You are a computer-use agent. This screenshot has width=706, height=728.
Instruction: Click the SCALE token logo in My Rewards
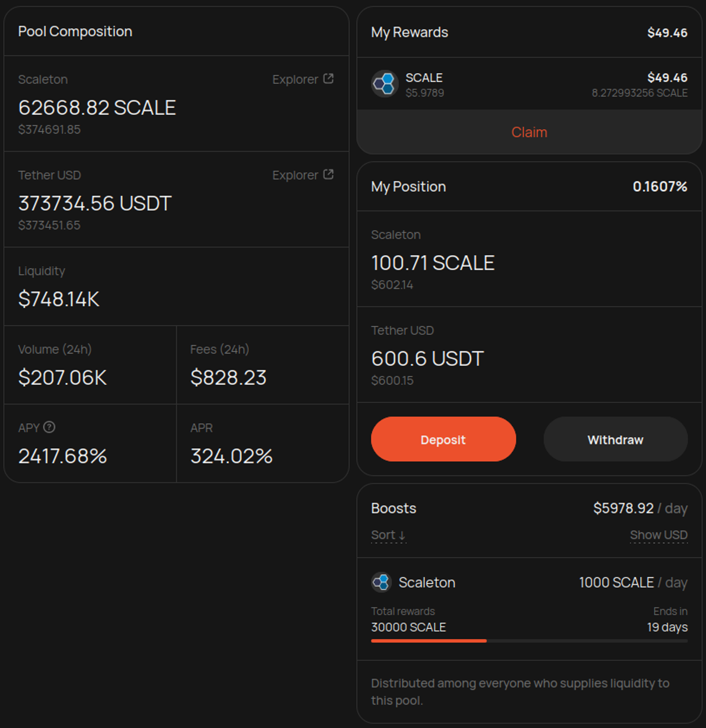pyautogui.click(x=385, y=84)
